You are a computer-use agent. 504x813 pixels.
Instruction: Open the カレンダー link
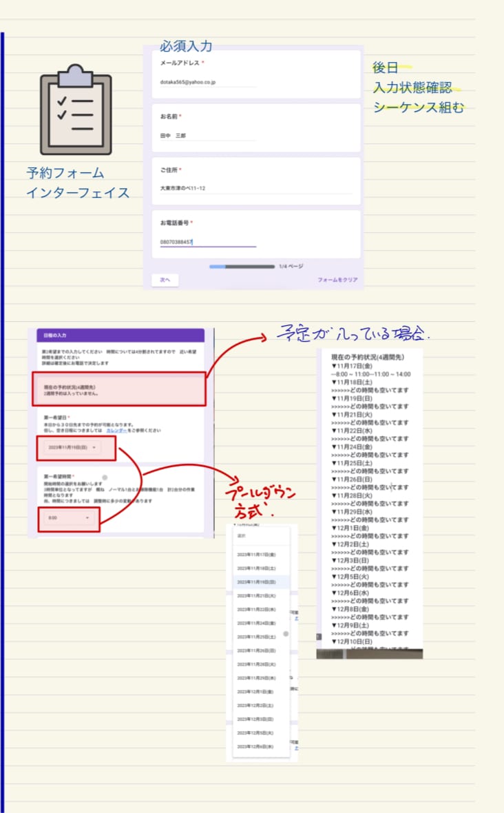(x=116, y=431)
